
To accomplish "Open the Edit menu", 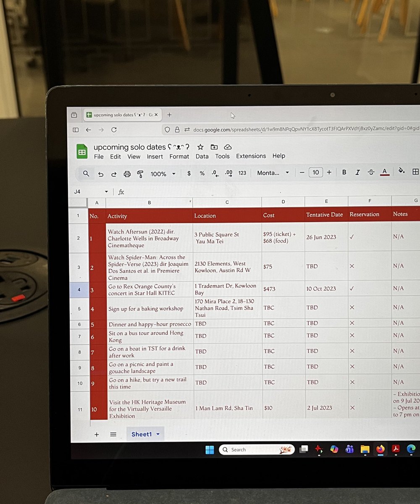I will [115, 157].
